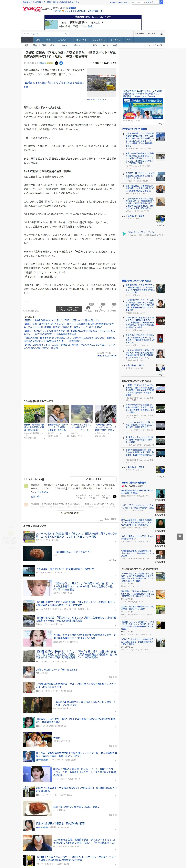Click the blue web search magnifier button
This screenshot has height=868, width=186.
[x=161, y=2]
